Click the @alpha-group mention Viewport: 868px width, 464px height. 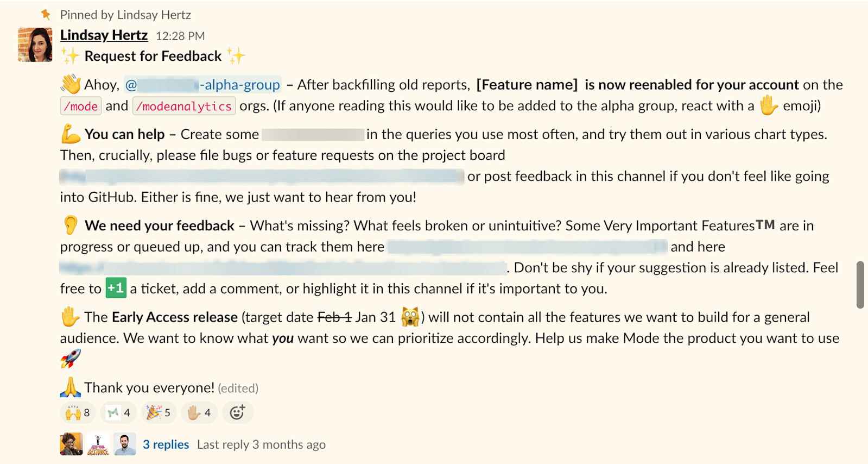pos(202,85)
